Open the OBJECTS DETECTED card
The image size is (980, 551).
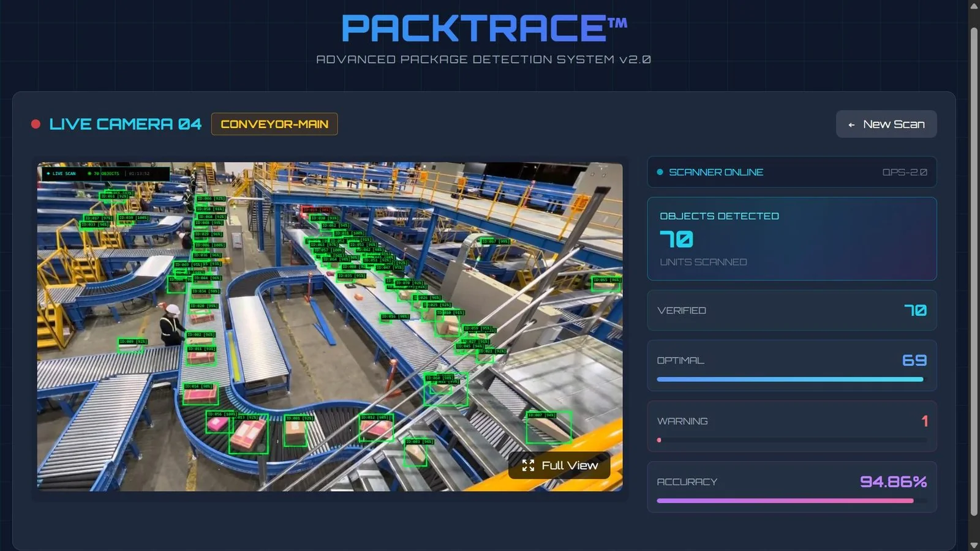click(792, 239)
